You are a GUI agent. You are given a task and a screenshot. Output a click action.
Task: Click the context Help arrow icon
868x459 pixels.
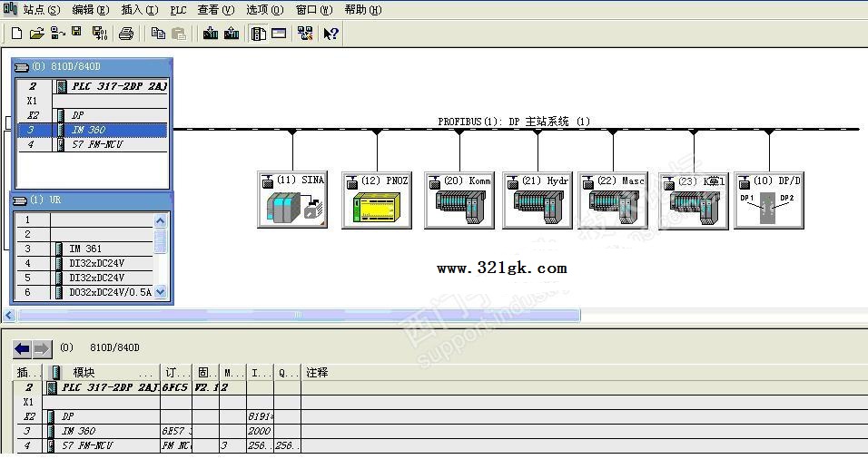click(x=331, y=34)
